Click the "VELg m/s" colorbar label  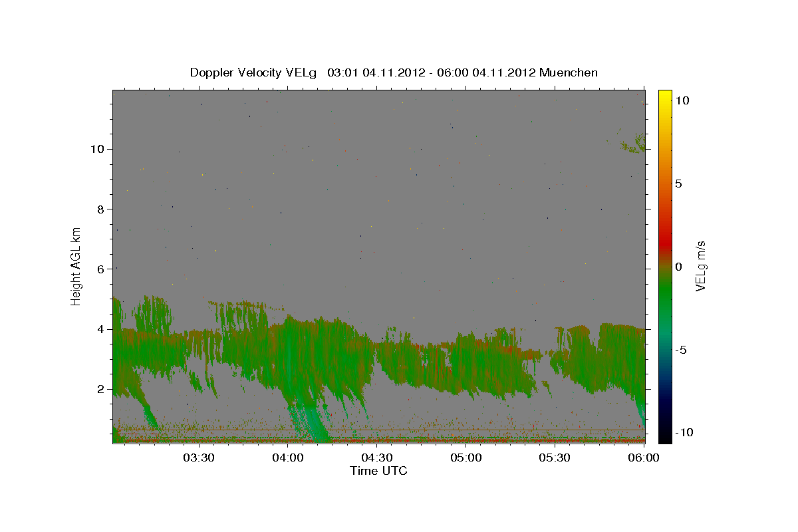[700, 266]
